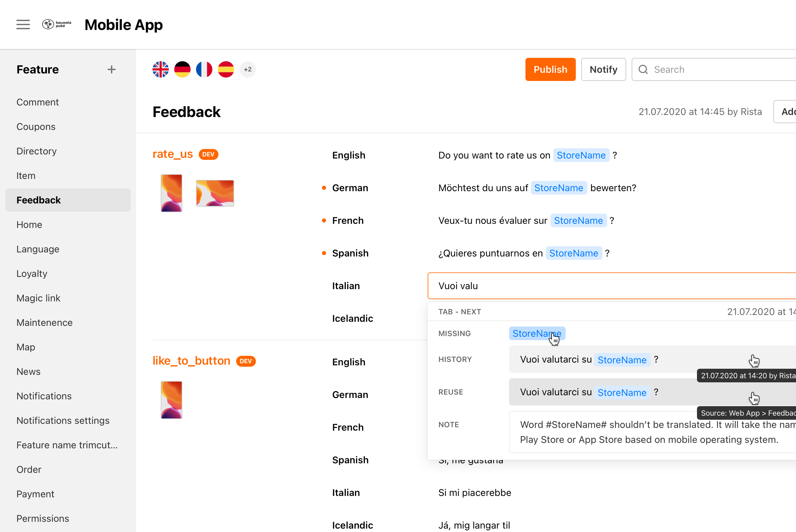Open the Item feature
Image resolution: width=796 pixels, height=532 pixels.
tap(26, 176)
